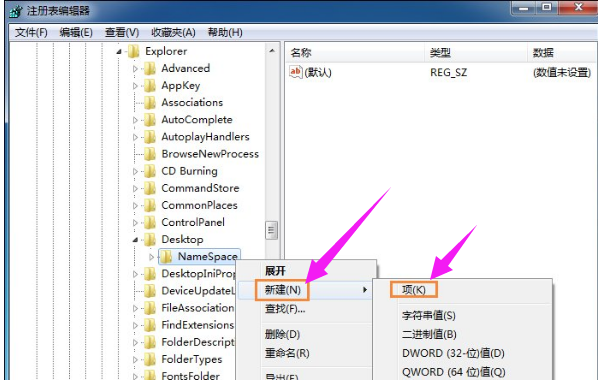This screenshot has height=380, width=598.
Task: Click the AutoComplete folder icon
Action: (x=150, y=120)
